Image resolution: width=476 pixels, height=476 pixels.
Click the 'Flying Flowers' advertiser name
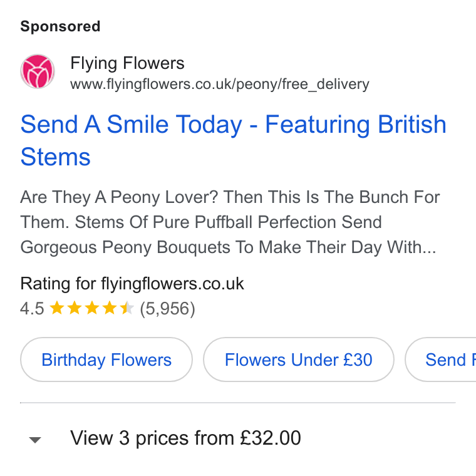tap(127, 63)
